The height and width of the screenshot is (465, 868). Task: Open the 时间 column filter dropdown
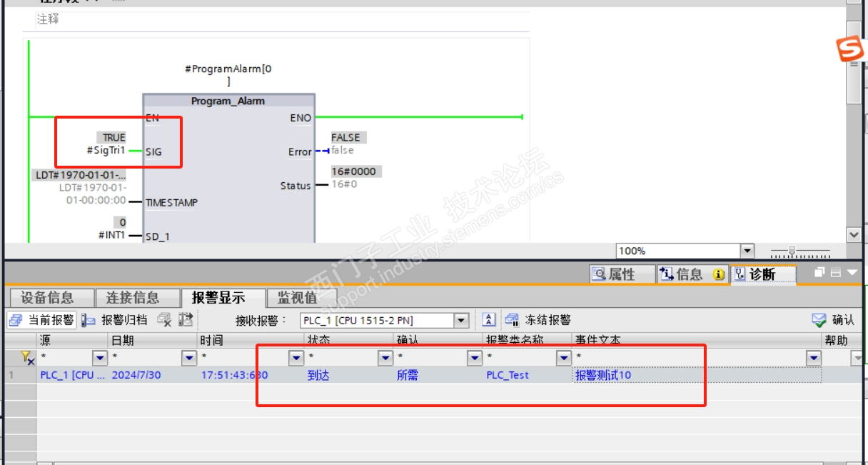[x=296, y=357]
